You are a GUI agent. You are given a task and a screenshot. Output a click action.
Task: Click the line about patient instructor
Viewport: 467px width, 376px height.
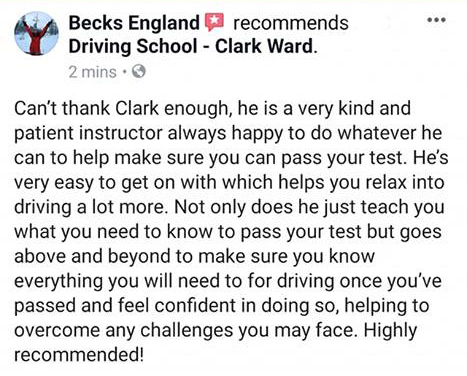pyautogui.click(x=228, y=133)
